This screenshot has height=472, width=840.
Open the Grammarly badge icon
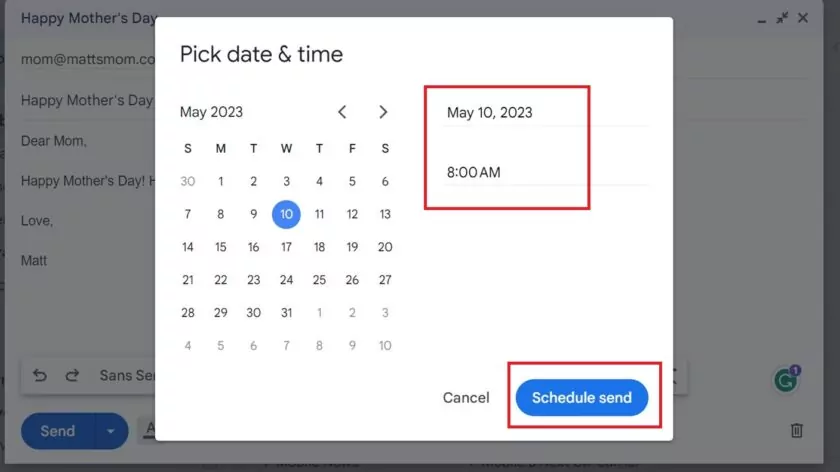point(786,379)
